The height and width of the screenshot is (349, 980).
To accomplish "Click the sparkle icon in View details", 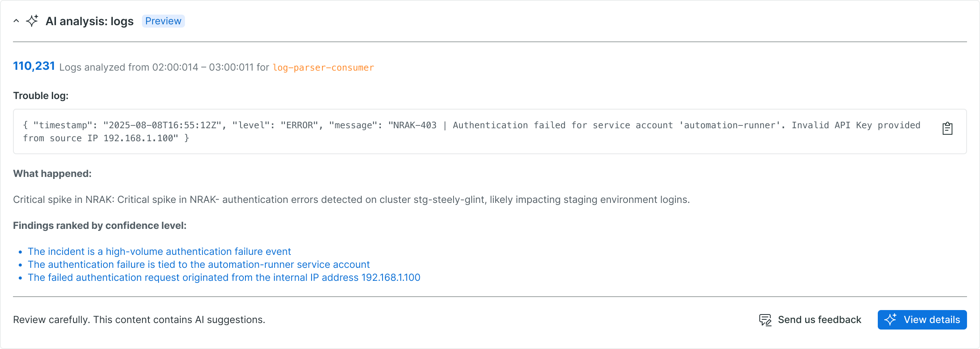I will [890, 320].
